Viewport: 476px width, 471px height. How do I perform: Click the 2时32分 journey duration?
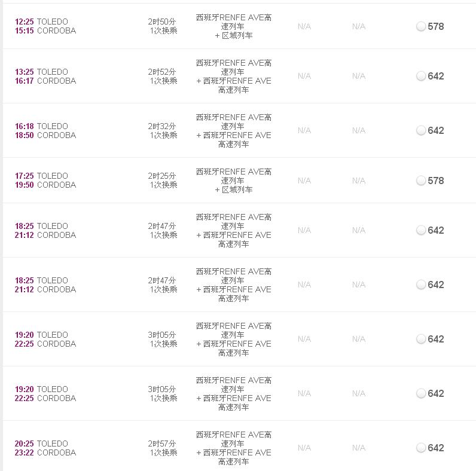[162, 126]
